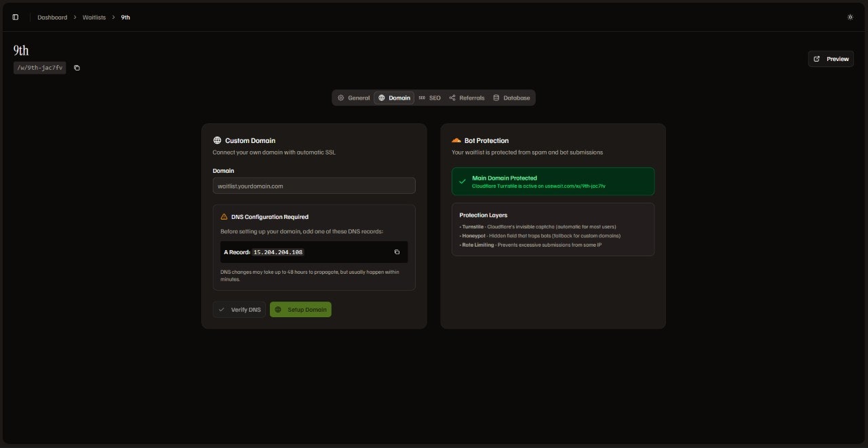Click the domain input field waitlist.yourdomain.com
The image size is (868, 448).
coord(314,185)
